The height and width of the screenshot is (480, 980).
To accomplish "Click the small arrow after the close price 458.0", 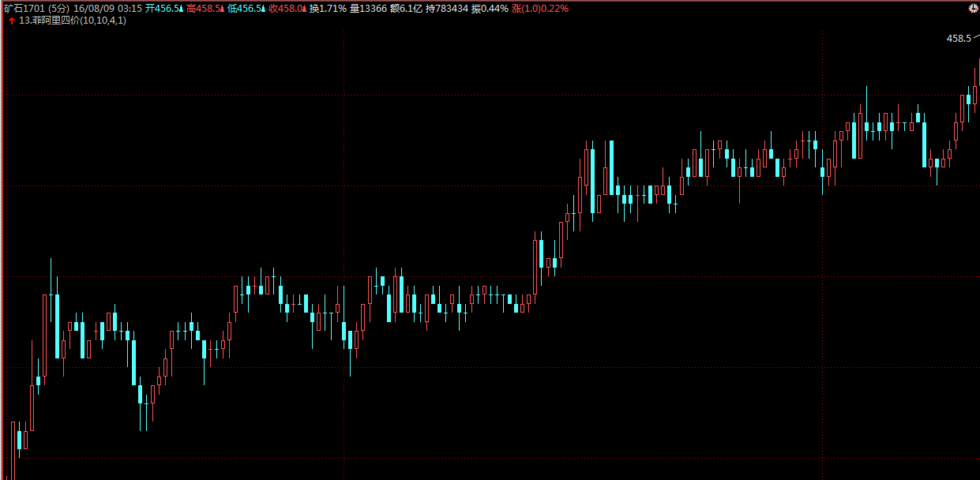I will coord(304,9).
